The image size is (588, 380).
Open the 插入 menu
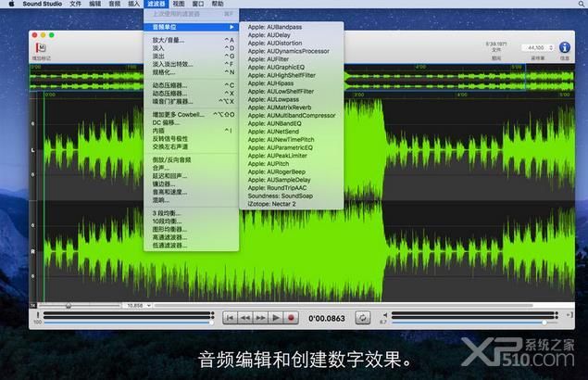[134, 4]
